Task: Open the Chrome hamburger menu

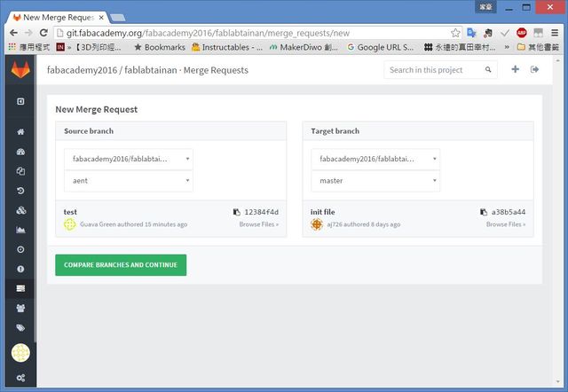Action: 555,33
